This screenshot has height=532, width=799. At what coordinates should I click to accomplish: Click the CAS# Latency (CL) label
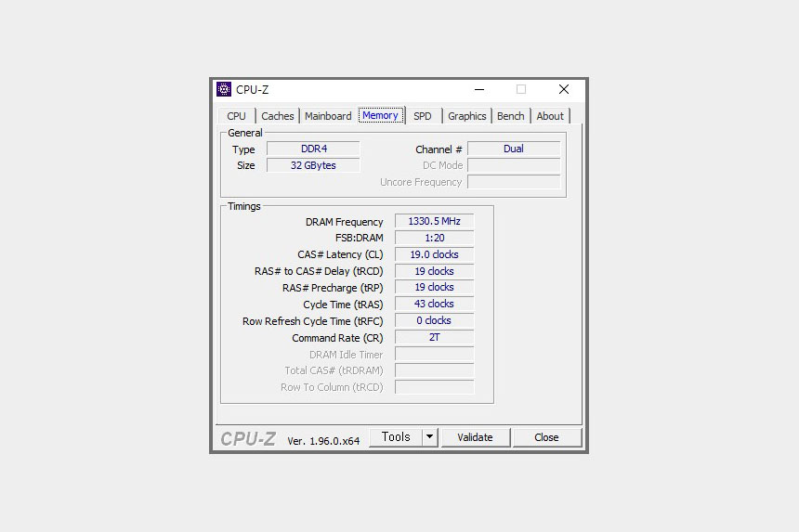click(x=340, y=254)
